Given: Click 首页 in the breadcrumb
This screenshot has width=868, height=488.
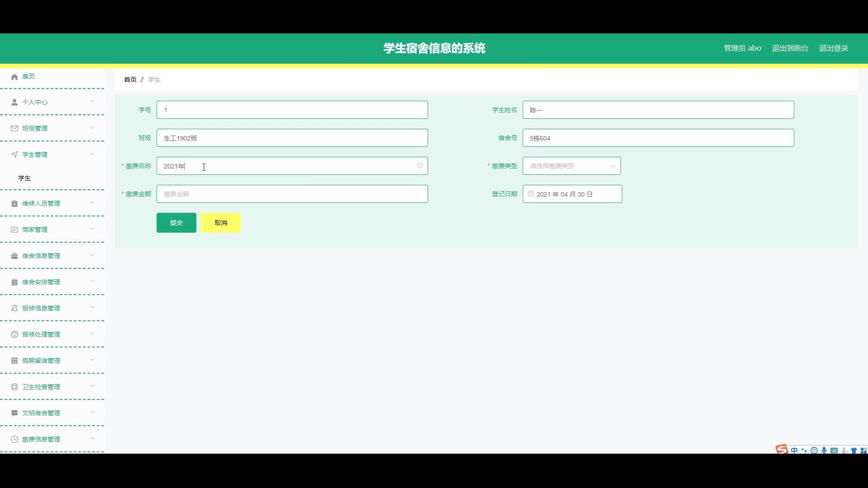Looking at the screenshot, I should (x=130, y=80).
